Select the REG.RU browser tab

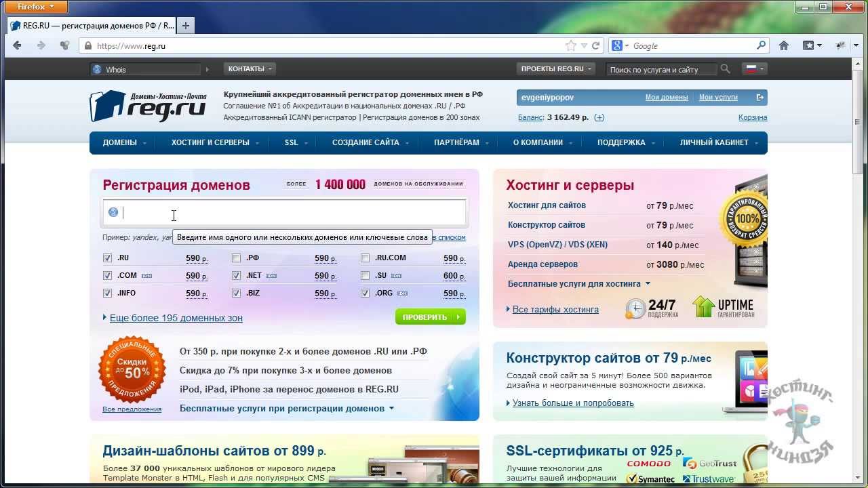click(x=92, y=26)
